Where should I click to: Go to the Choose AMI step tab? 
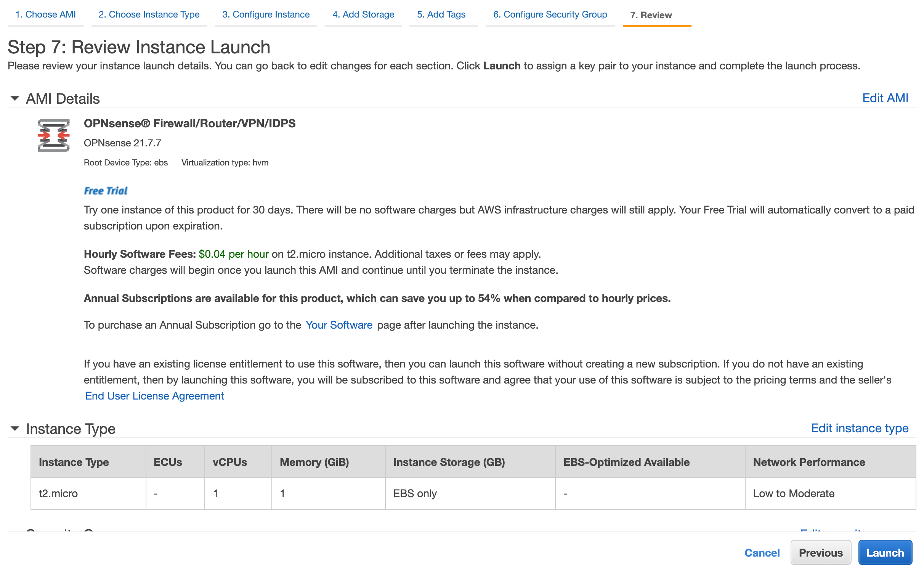click(x=45, y=14)
